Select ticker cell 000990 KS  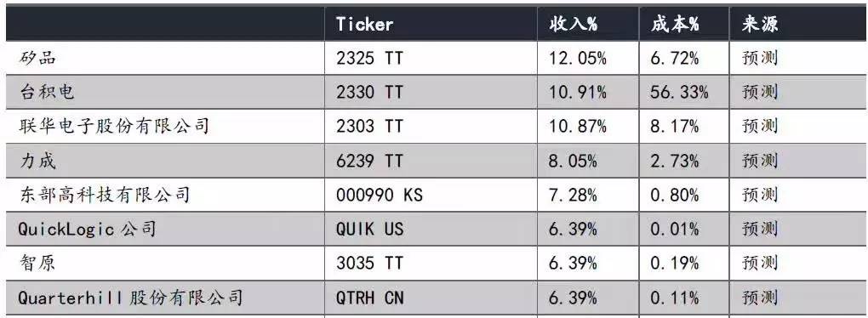point(380,195)
